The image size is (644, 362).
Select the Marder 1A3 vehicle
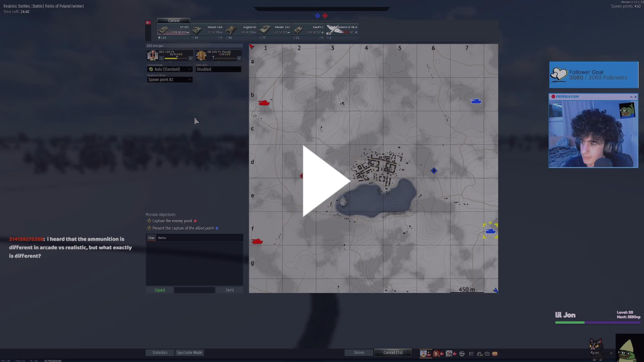[x=274, y=30]
